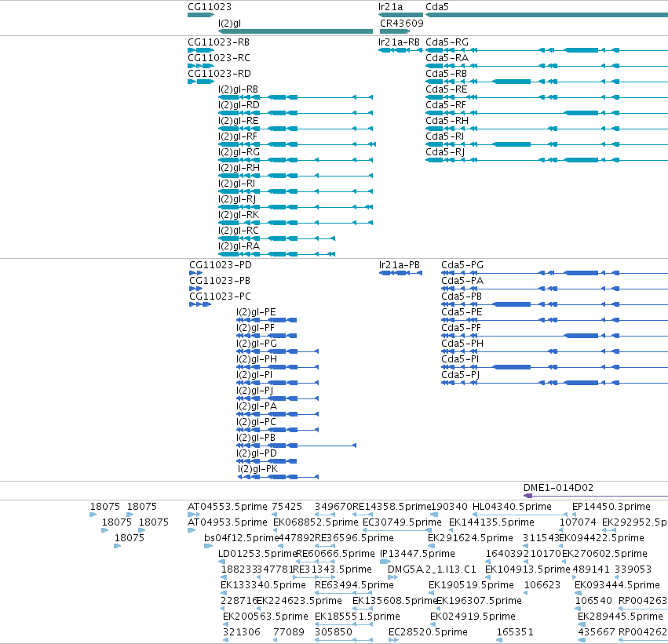
Task: Click protein CG11023-PB
Action: tap(196, 289)
